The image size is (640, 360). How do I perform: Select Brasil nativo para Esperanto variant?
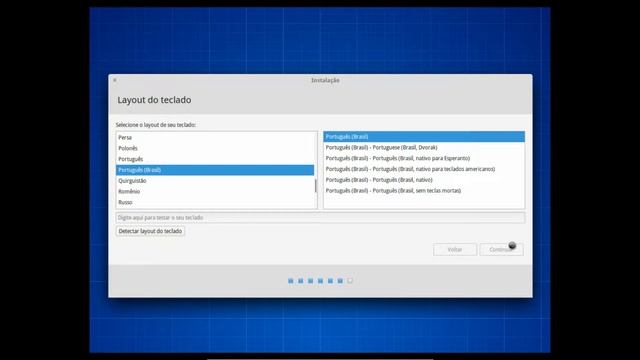click(424, 158)
